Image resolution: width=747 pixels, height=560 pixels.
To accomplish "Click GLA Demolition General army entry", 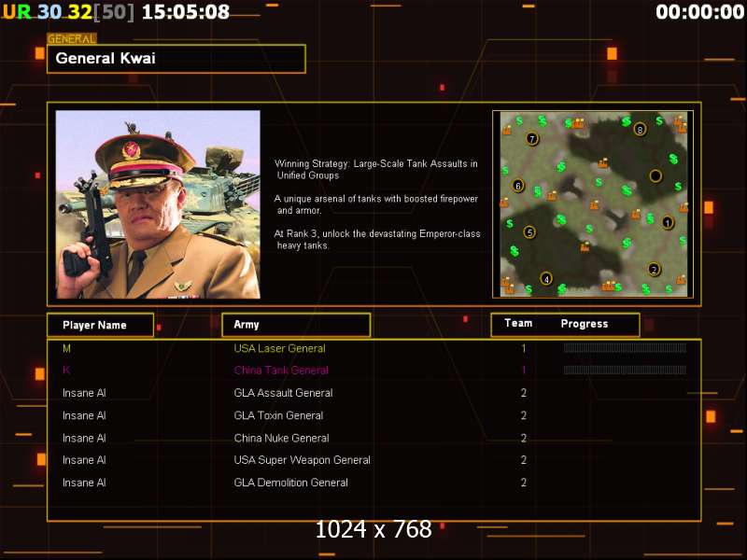I will (290, 483).
